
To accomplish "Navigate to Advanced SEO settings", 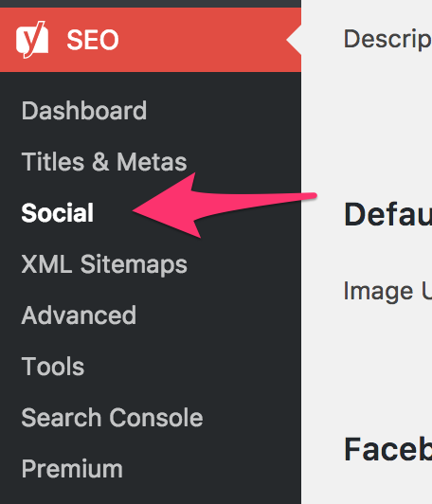I will 79,315.
